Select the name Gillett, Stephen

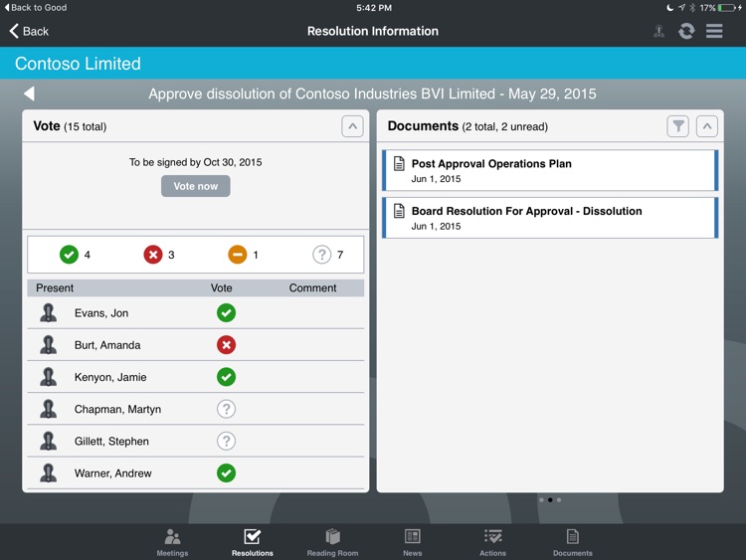(111, 441)
